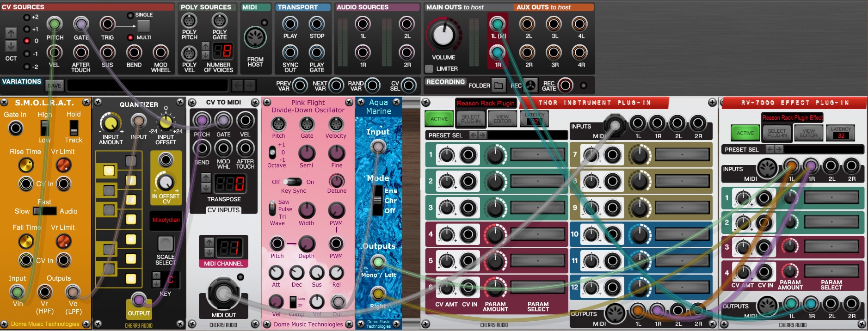This screenshot has width=868, height=331.
Task: Click the TRIG jack in CV Sources
Action: [107, 24]
